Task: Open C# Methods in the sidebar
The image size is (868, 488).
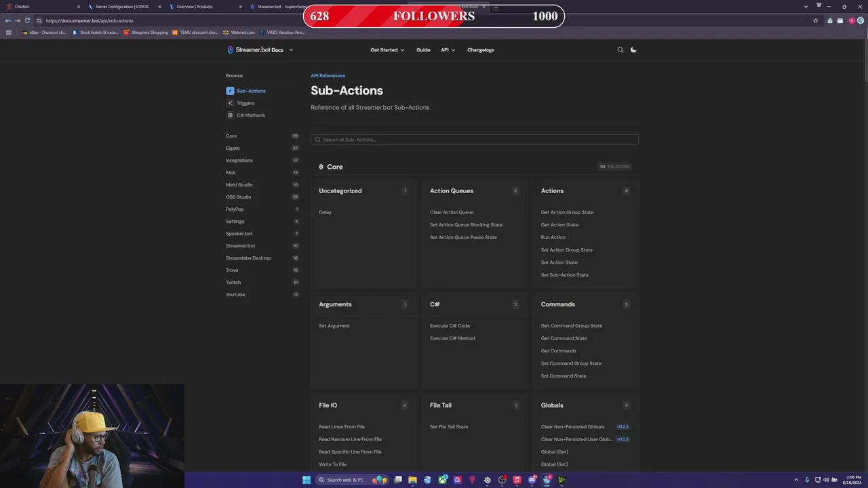Action: [246, 115]
